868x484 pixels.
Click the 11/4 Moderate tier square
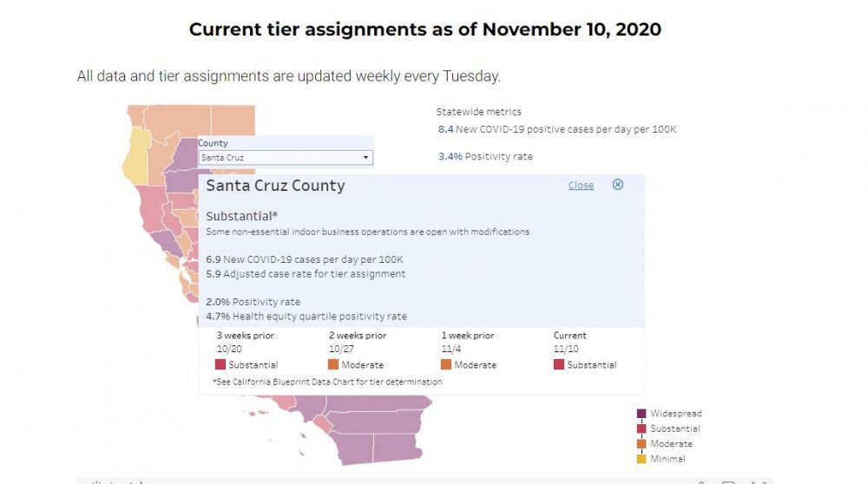tap(446, 365)
